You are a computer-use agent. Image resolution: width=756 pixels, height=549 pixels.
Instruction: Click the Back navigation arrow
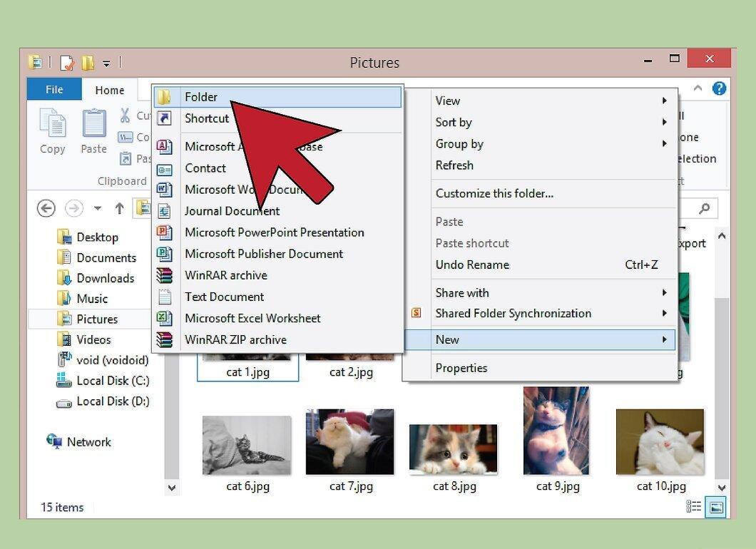(x=46, y=208)
